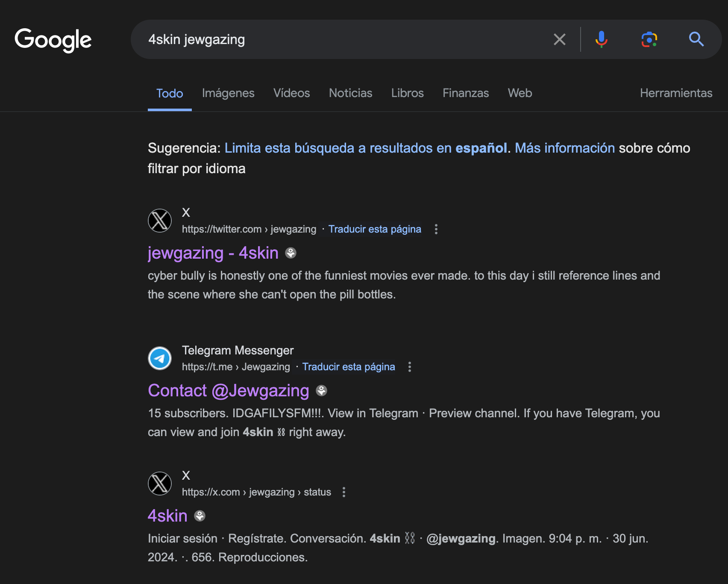
Task: Open three-dot menu for t.me result
Action: point(409,367)
